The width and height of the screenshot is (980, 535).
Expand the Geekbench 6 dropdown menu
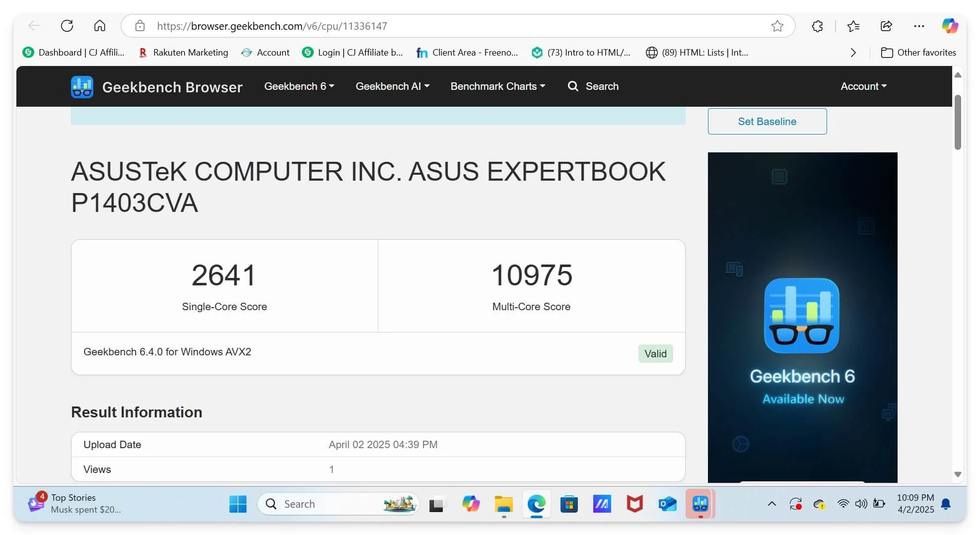(299, 86)
